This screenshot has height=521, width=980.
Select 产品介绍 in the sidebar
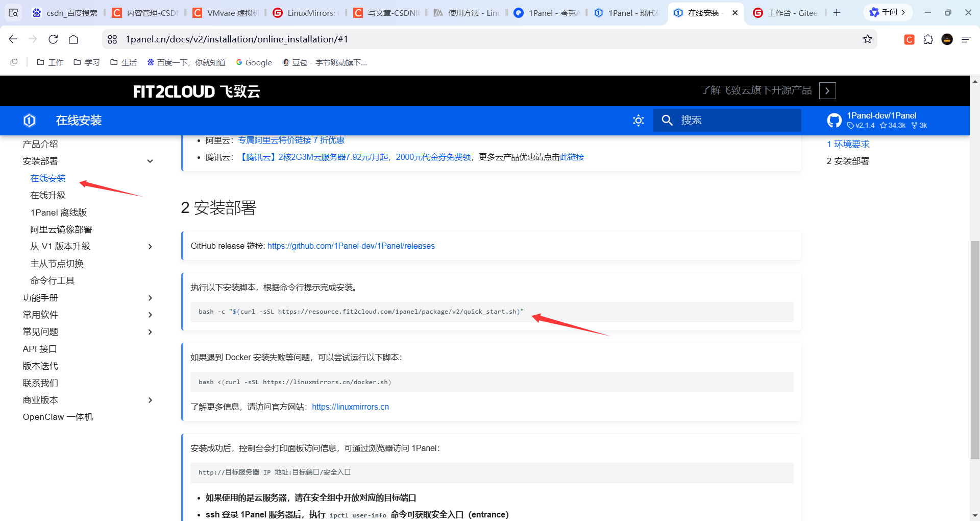click(x=40, y=145)
